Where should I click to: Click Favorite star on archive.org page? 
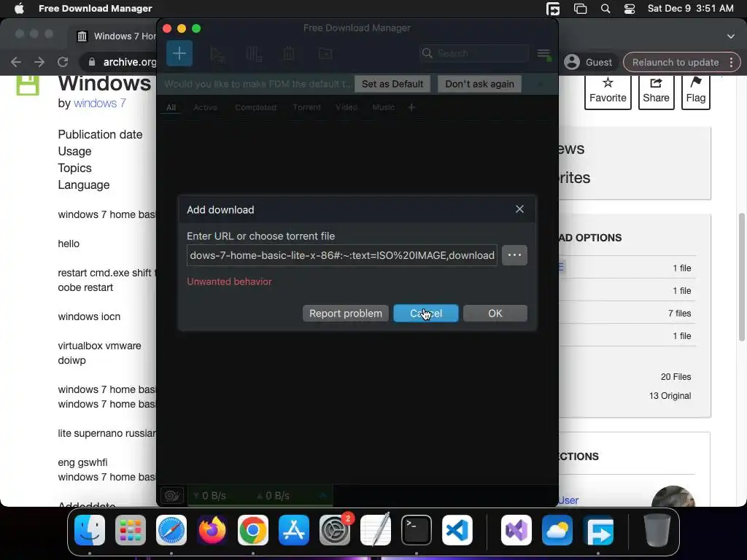click(608, 91)
